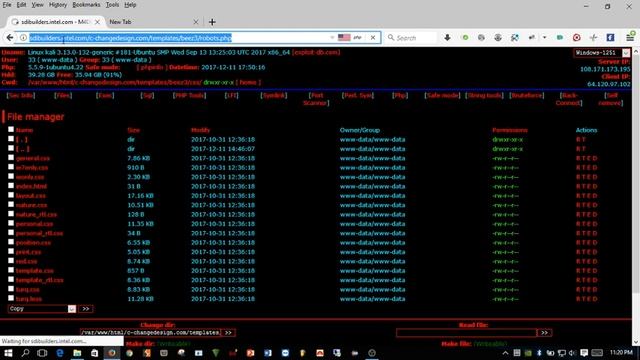The image size is (640, 360).
Task: Open the History menu
Action: click(x=58, y=5)
